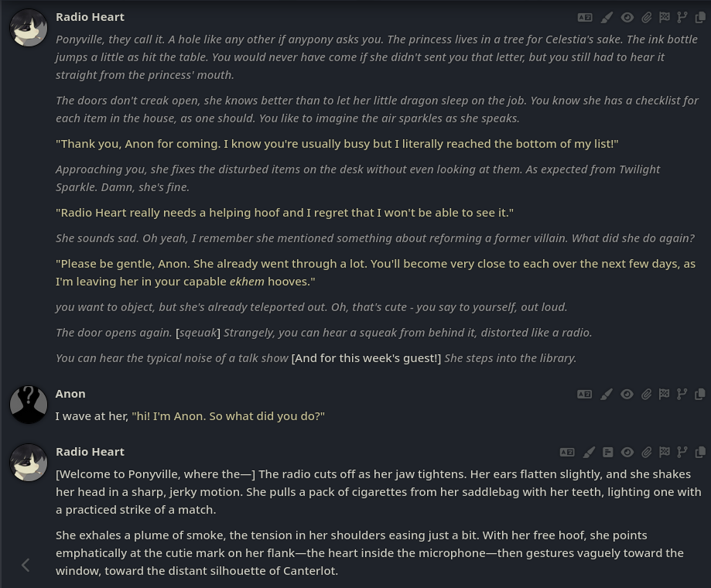
Task: Click the Anon name label
Action: (x=70, y=394)
